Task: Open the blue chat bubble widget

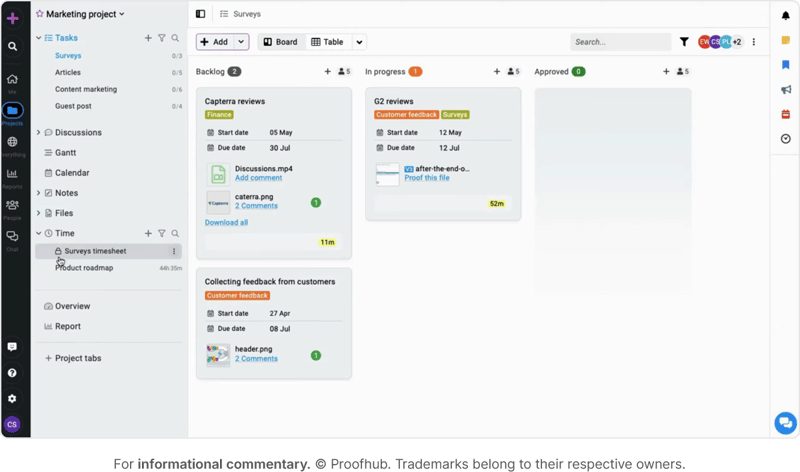Action: click(x=786, y=423)
